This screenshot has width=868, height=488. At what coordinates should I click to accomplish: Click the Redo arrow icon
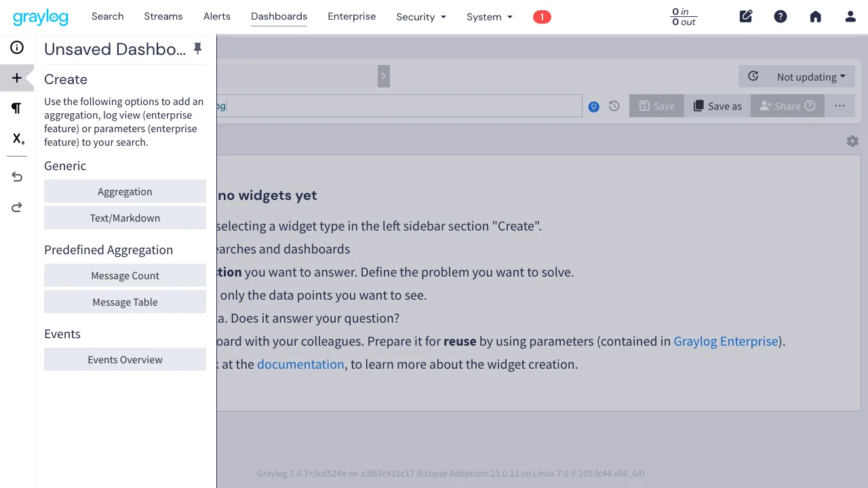(17, 207)
